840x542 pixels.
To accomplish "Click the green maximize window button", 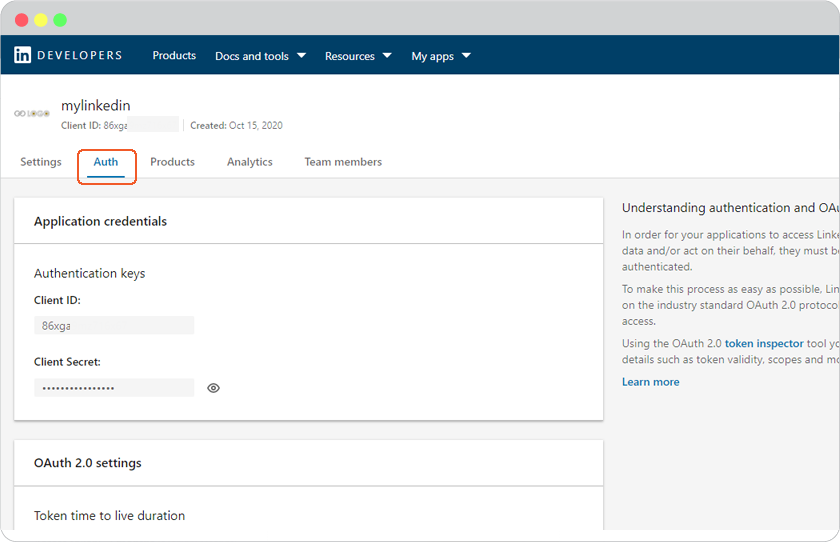I will pos(60,20).
